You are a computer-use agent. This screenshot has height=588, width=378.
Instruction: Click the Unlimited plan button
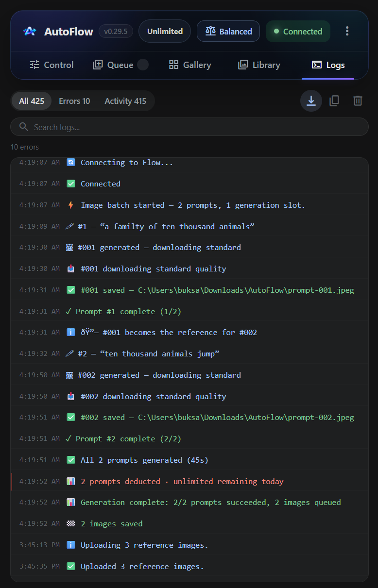pos(165,31)
